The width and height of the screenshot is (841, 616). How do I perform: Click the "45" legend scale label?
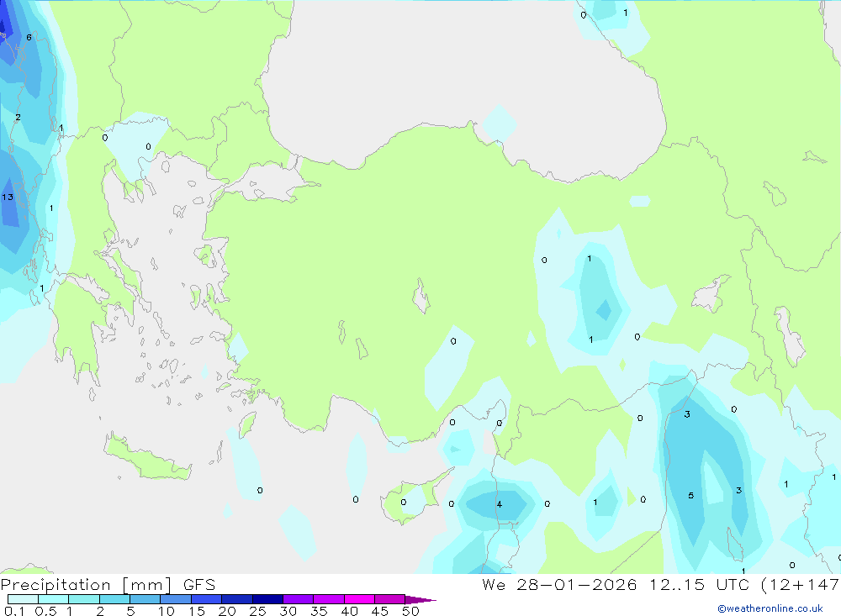click(x=380, y=611)
